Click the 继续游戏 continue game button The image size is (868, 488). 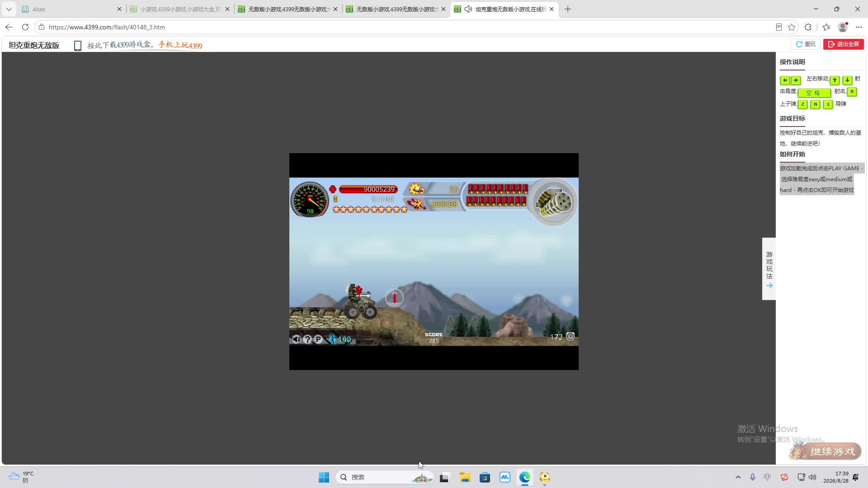pos(826,451)
